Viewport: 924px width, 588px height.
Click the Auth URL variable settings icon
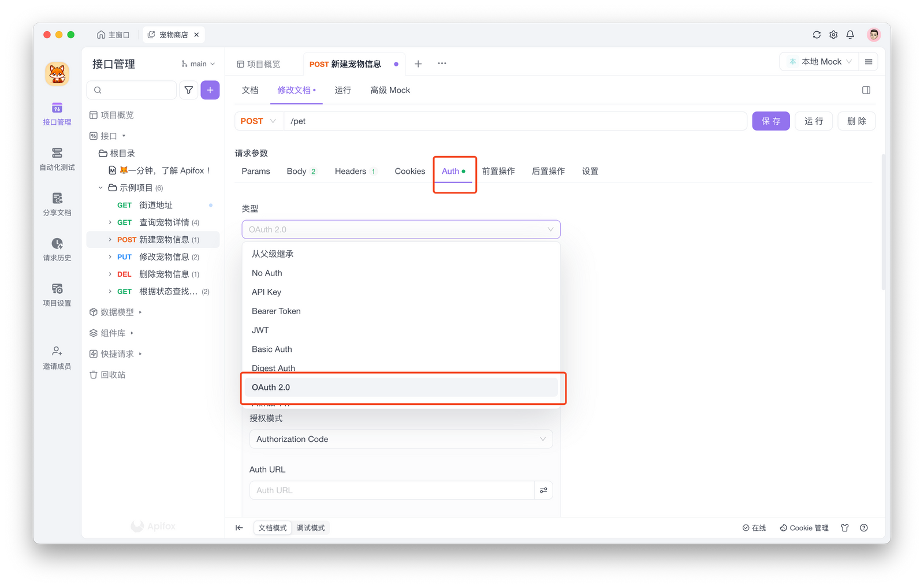[x=543, y=490]
